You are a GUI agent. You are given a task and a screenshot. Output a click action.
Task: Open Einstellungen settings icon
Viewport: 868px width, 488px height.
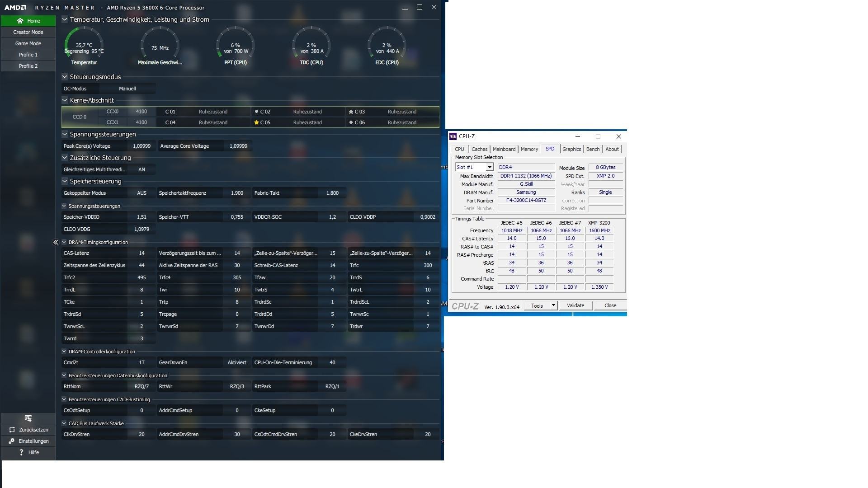point(12,441)
